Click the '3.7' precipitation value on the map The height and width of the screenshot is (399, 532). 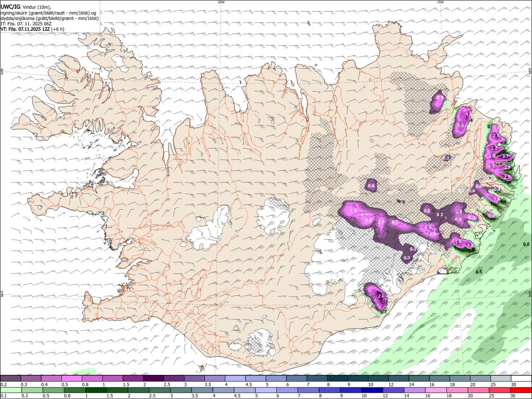(x=505, y=156)
